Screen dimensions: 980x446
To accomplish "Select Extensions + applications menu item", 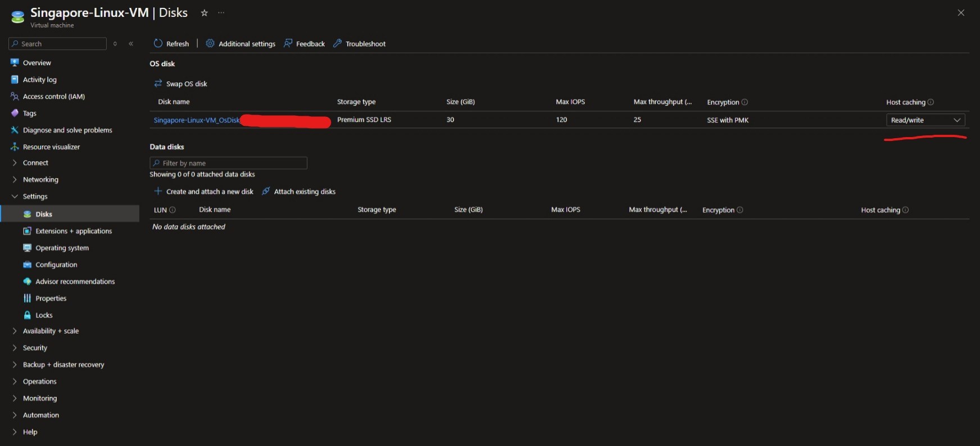I will [x=74, y=231].
